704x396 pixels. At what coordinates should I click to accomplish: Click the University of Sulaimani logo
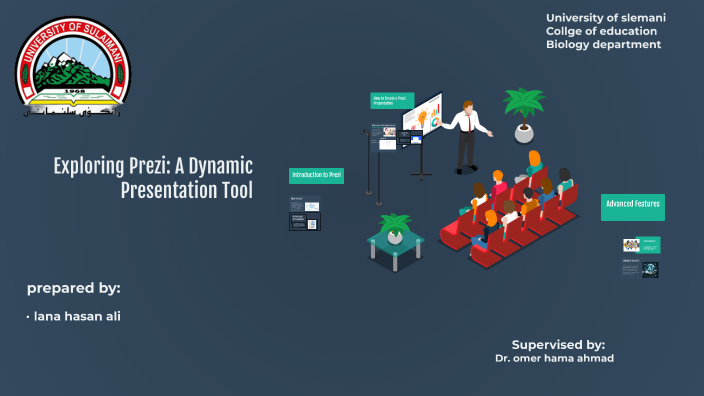[73, 66]
